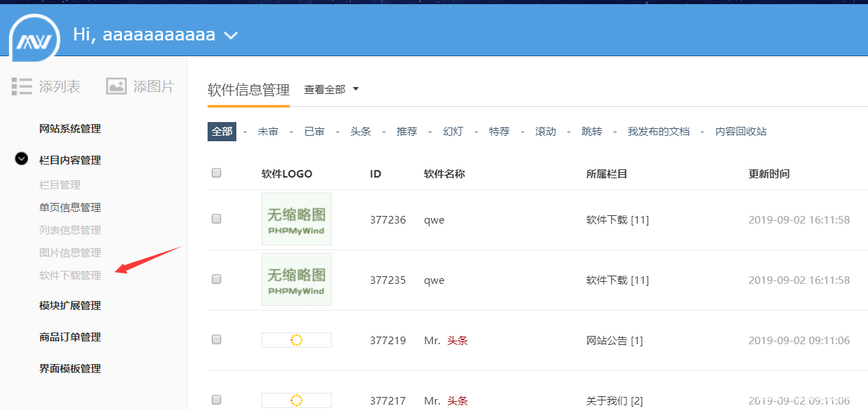This screenshot has height=410, width=868.
Task: Click the 单页信息管理 sidebar link
Action: tap(70, 208)
